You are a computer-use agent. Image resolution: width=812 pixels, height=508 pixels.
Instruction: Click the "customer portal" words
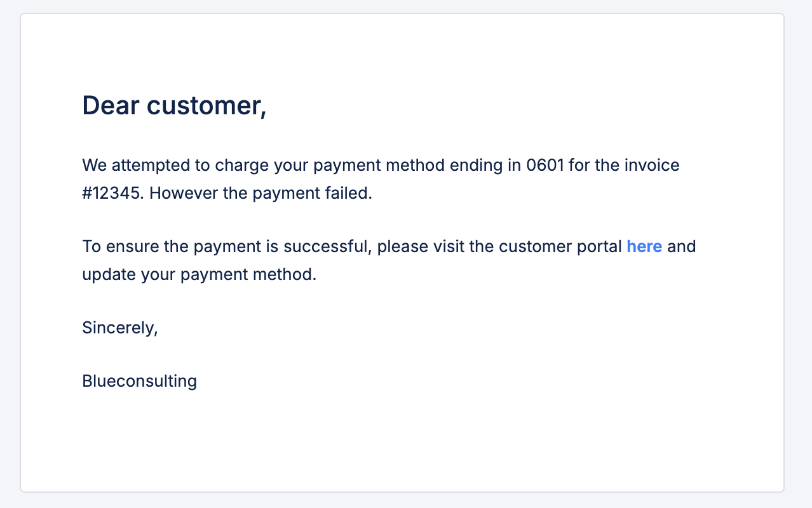click(560, 246)
